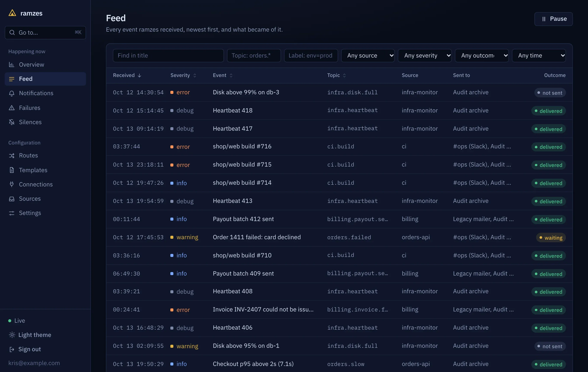This screenshot has height=372, width=588.
Task: Click the search magnifier icon in Go to
Action: coord(12,32)
